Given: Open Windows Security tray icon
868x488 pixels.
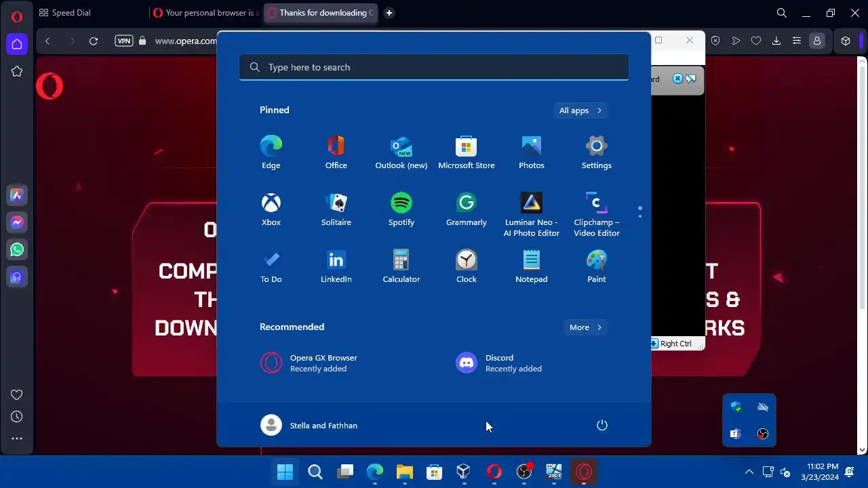Looking at the screenshot, I should [736, 407].
